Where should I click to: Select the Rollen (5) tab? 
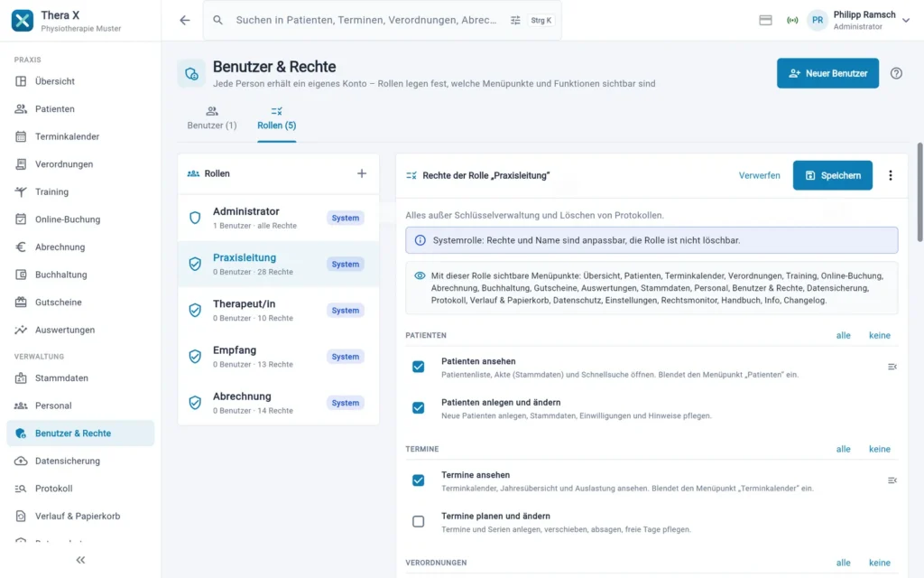point(277,118)
